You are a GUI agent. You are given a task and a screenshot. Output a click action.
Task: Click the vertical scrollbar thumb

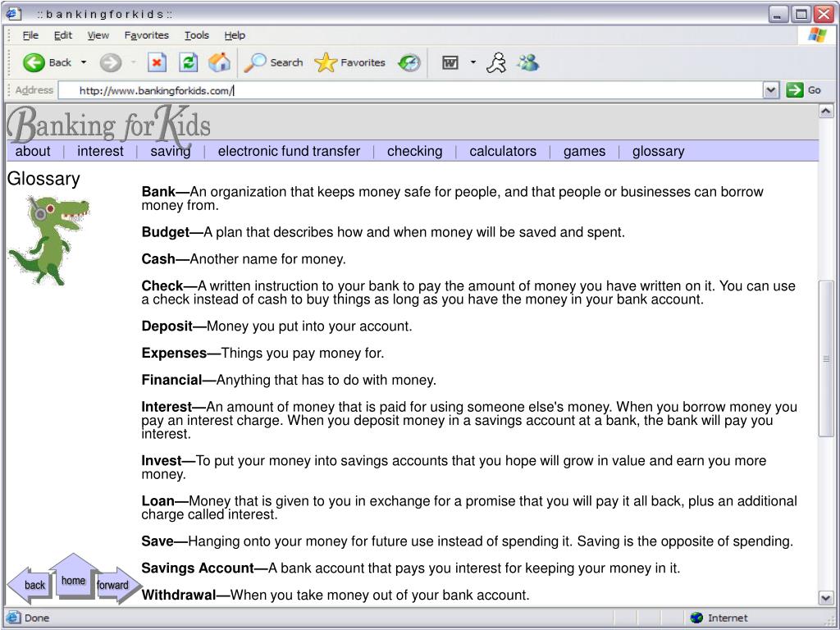pyautogui.click(x=825, y=358)
